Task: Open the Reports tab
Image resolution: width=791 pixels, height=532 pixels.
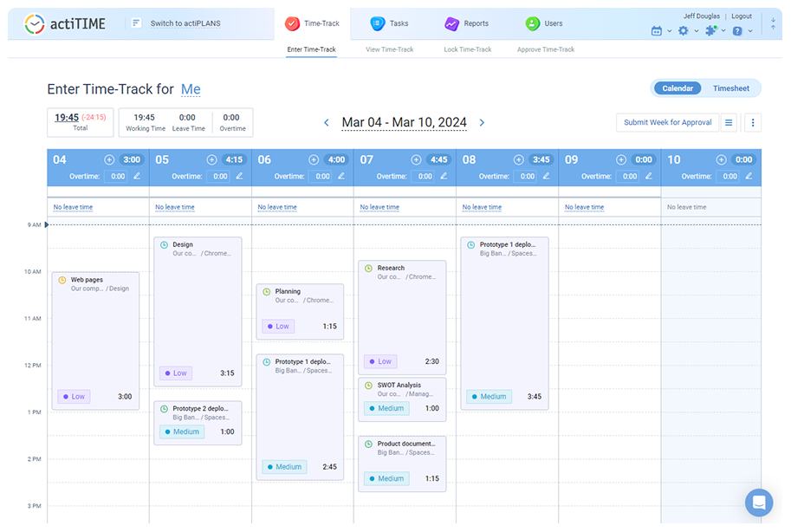Action: pos(467,23)
